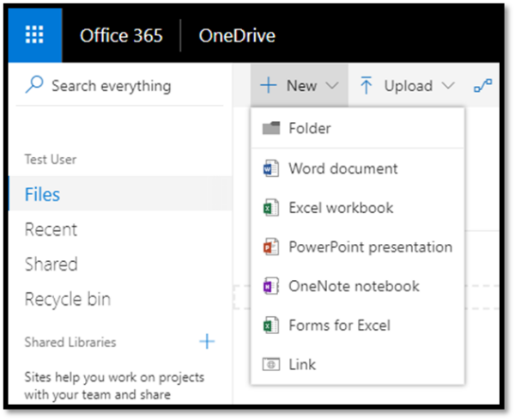The height and width of the screenshot is (420, 515).
Task: Expand the Upload dropdown chevron
Action: [448, 86]
